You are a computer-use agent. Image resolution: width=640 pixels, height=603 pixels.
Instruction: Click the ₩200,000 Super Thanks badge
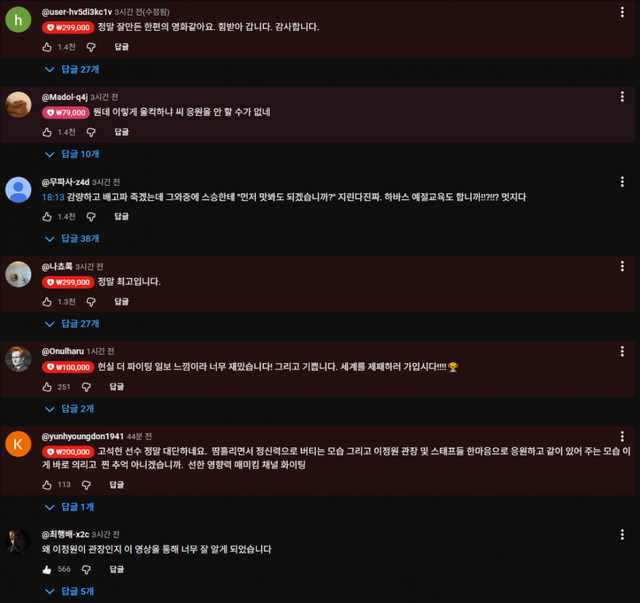click(x=68, y=452)
